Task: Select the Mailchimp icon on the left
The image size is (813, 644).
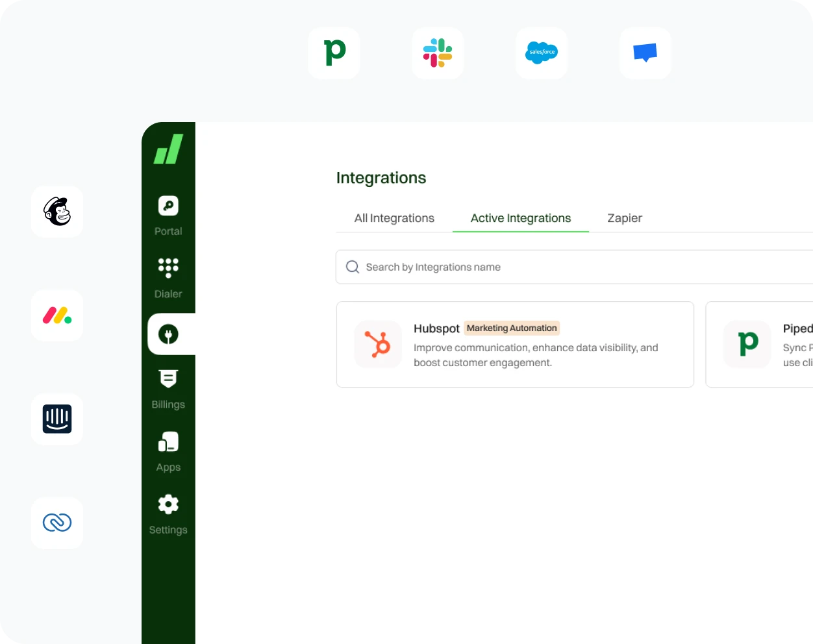Action: pyautogui.click(x=56, y=211)
